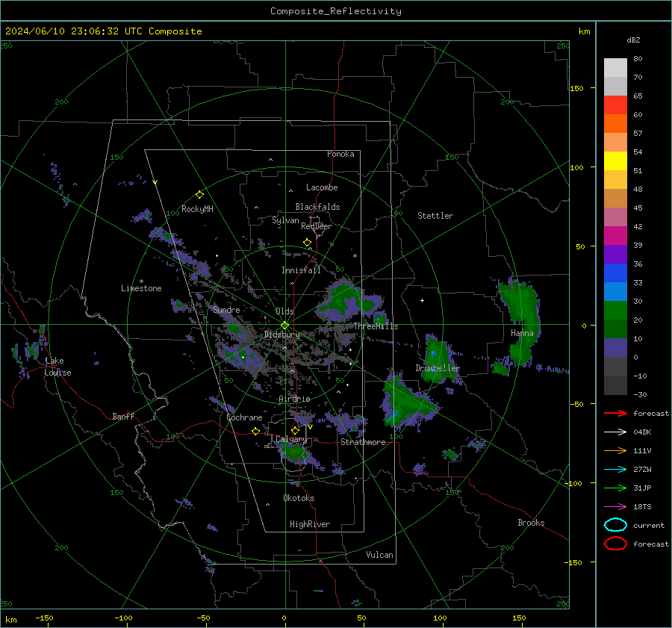The width and height of the screenshot is (672, 628).
Task: Select the Lacombe city label
Action: pyautogui.click(x=322, y=187)
